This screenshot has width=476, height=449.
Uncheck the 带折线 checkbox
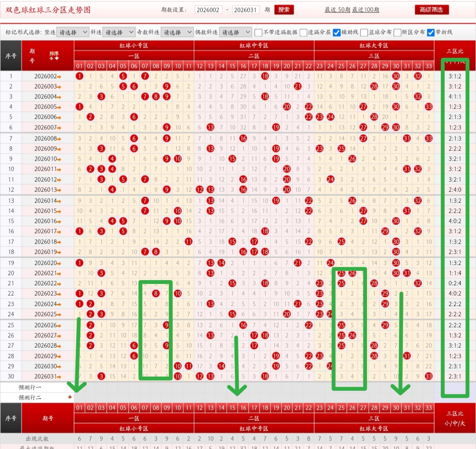[x=431, y=32]
